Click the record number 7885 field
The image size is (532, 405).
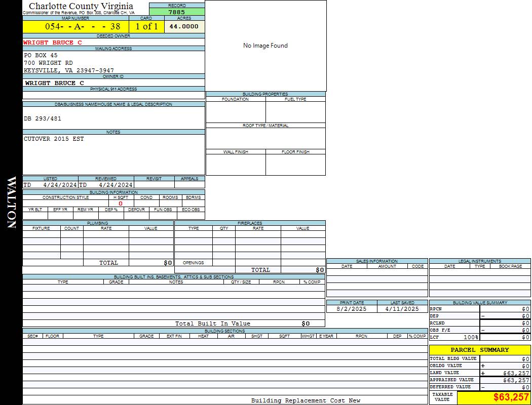[177, 12]
